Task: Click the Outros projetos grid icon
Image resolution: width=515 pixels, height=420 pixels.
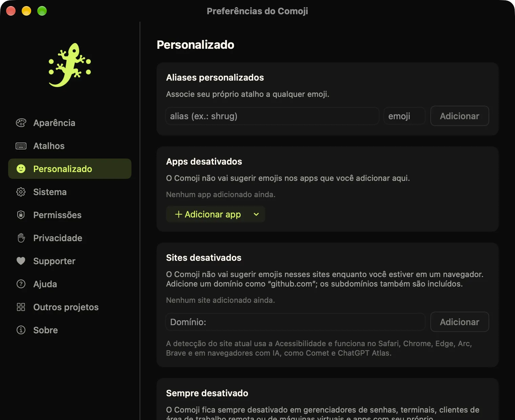Action: [21, 307]
